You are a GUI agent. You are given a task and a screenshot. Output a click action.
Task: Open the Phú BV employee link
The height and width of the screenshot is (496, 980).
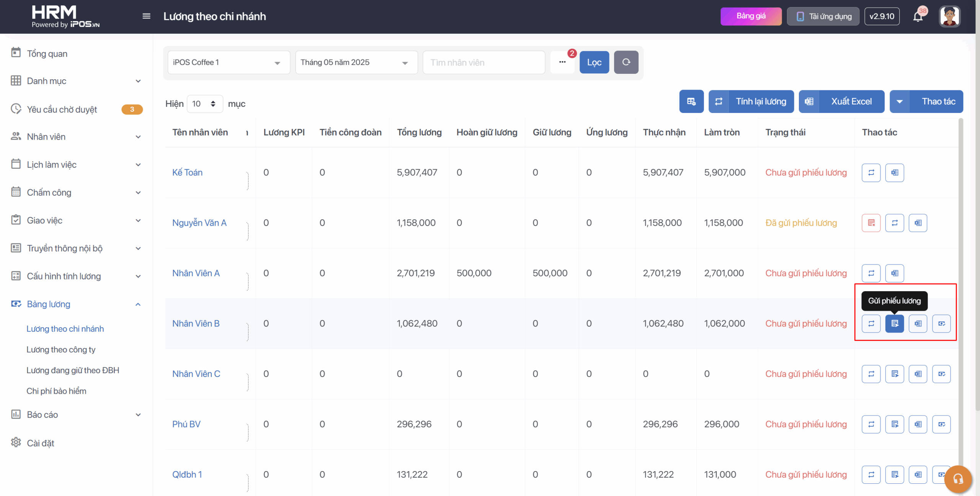click(x=186, y=424)
